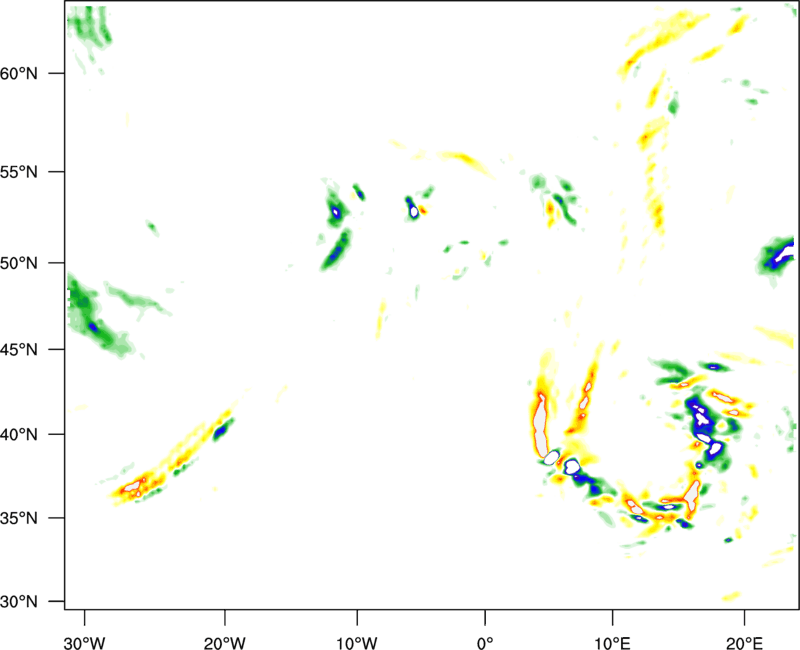Click the 20°E longitude label
This screenshot has height=650, width=800.
click(744, 643)
